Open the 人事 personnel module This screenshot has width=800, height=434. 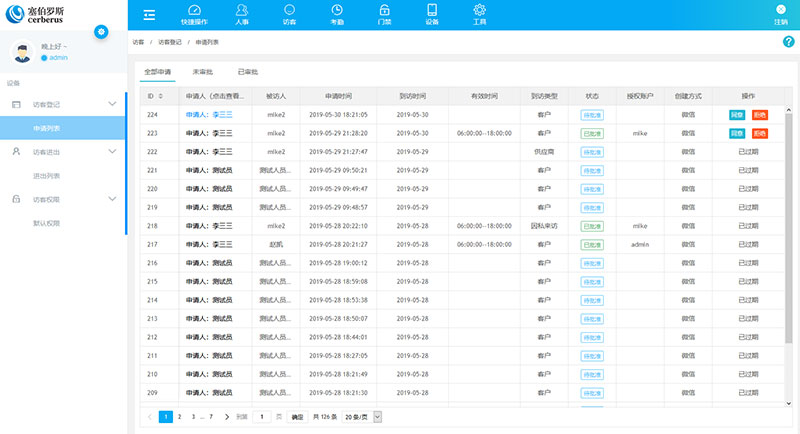coord(243,14)
